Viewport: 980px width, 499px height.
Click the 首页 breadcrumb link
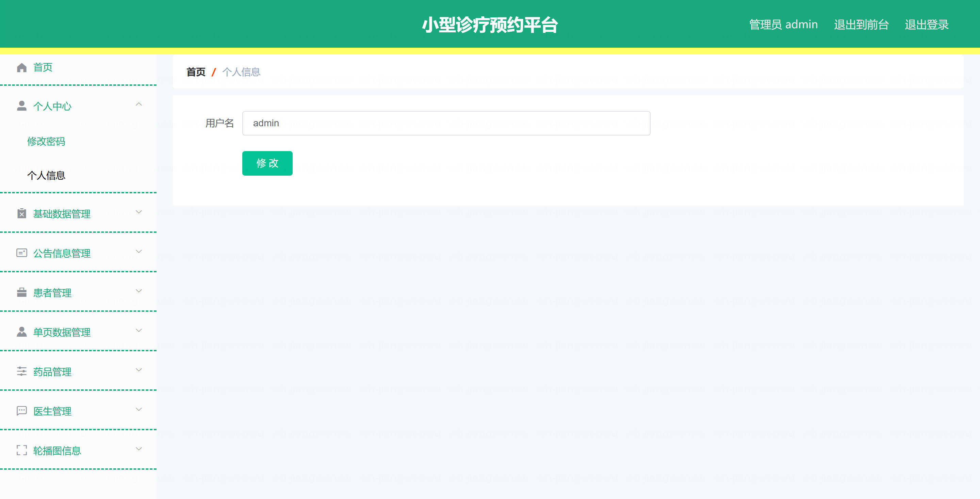196,72
